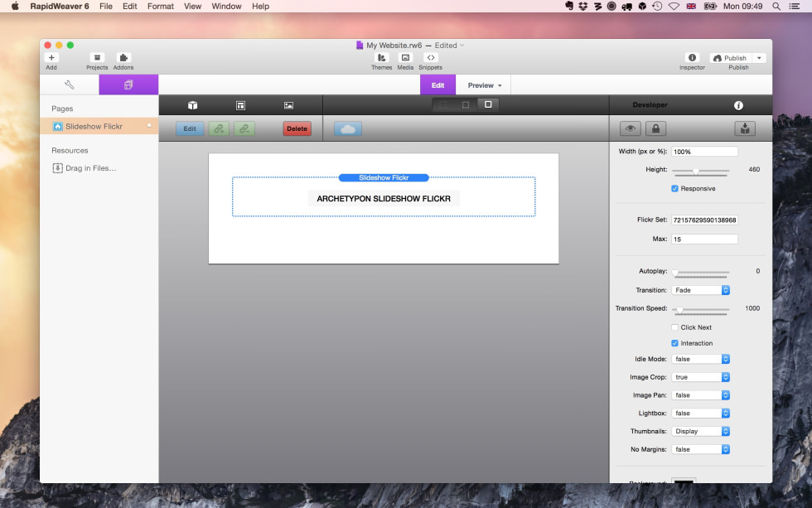Adjust the Height slider
The width and height of the screenshot is (812, 508).
tap(700, 171)
